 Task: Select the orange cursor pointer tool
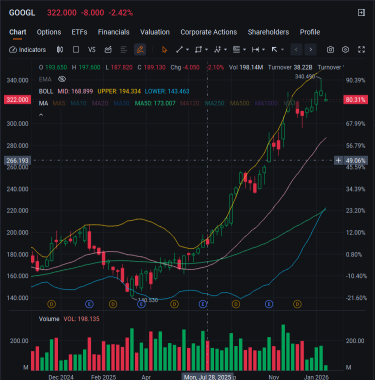[164, 50]
